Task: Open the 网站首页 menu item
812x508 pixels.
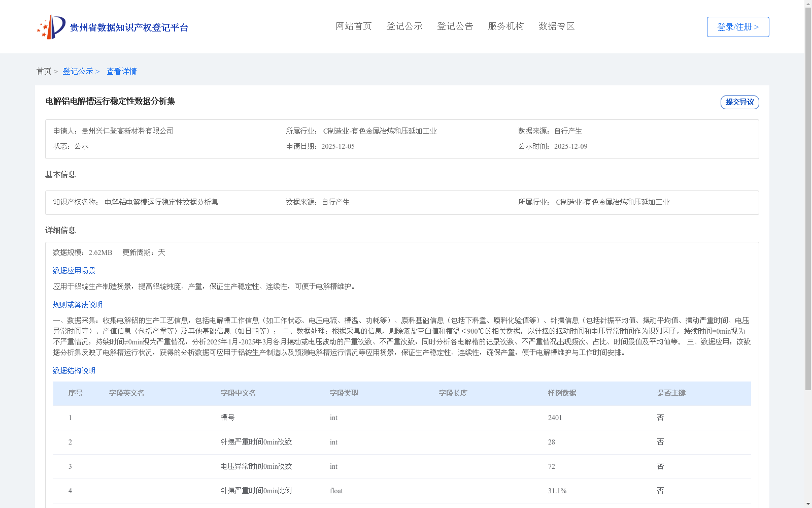Action: click(354, 26)
